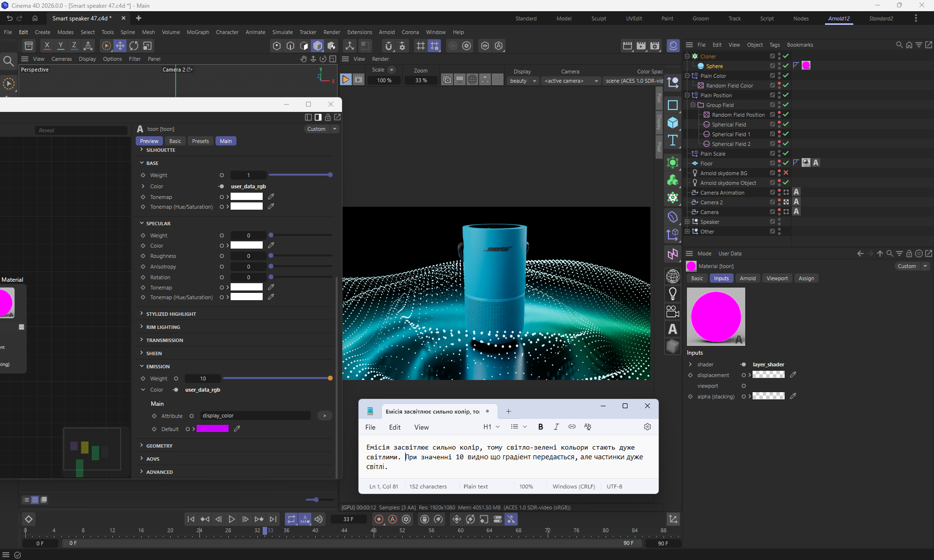Image resolution: width=934 pixels, height=560 pixels.
Task: Click the Assign button in material attributes
Action: 806,278
